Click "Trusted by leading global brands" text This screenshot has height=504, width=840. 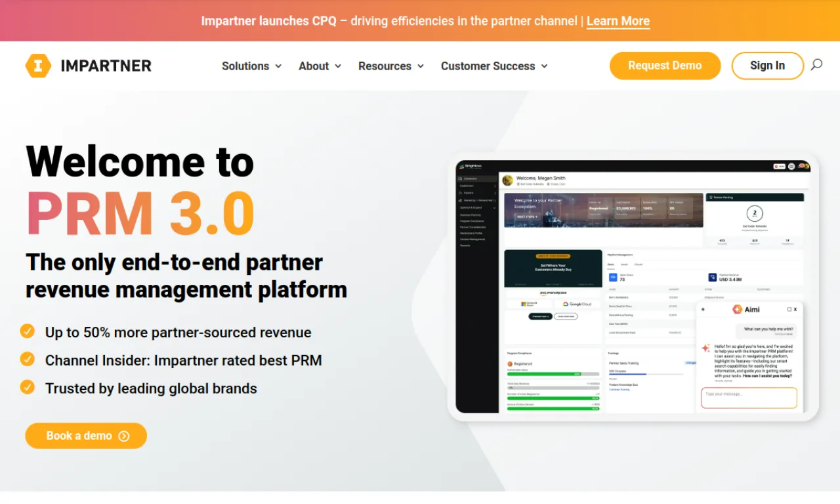(x=151, y=388)
